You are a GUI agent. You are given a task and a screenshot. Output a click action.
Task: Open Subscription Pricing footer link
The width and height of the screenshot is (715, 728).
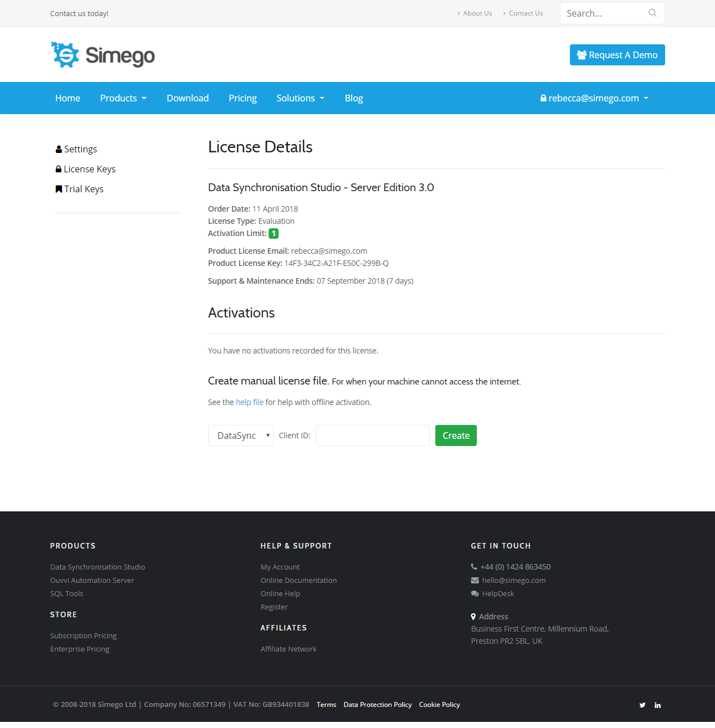(83, 635)
